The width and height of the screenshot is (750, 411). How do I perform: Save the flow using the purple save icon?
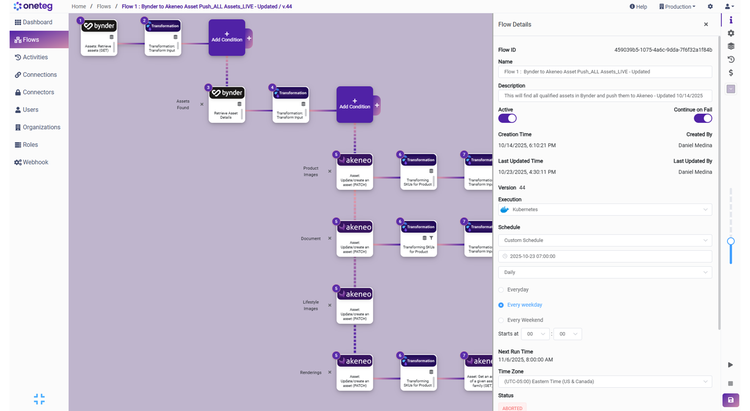[731, 400]
